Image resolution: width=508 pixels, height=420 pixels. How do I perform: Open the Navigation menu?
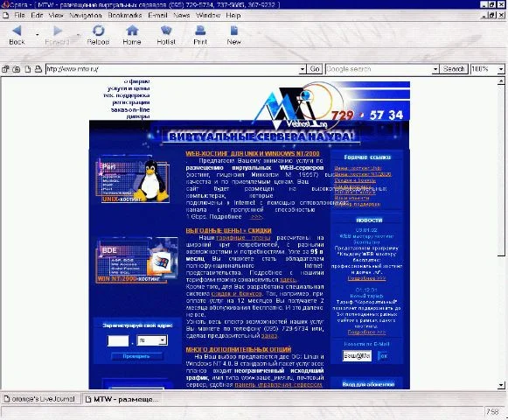point(86,15)
